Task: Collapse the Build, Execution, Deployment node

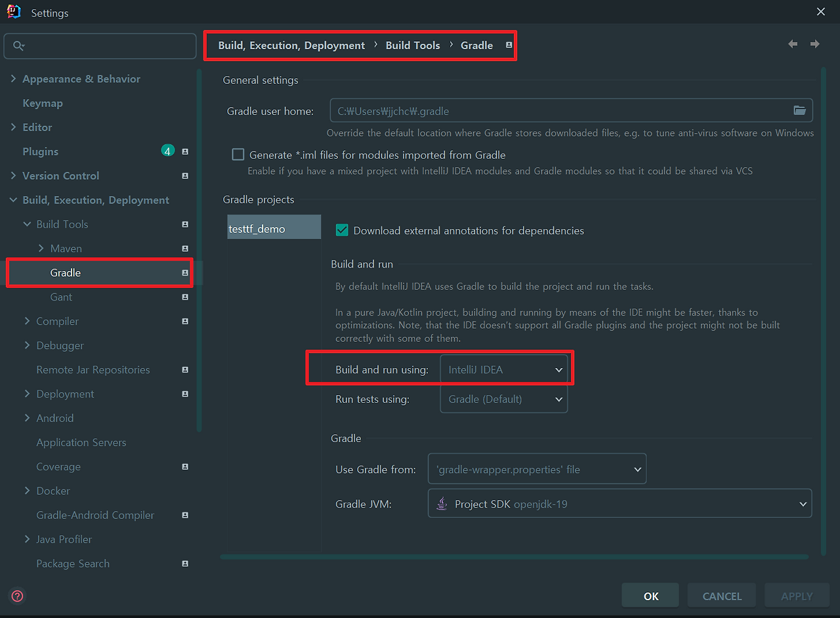Action: [x=13, y=199]
